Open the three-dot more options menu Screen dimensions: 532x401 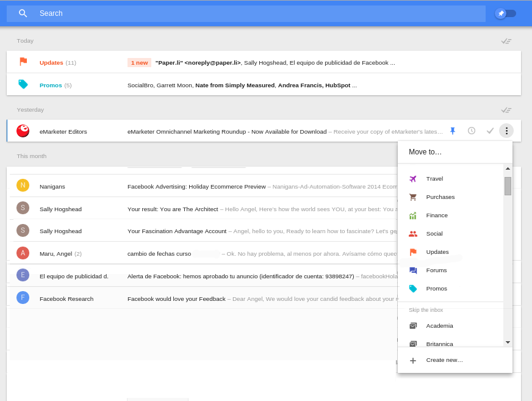pyautogui.click(x=506, y=131)
